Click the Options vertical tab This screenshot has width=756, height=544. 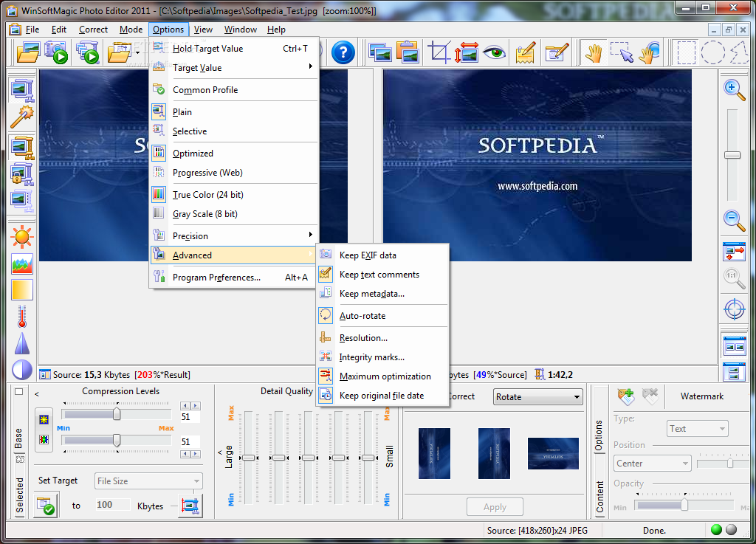[599, 435]
